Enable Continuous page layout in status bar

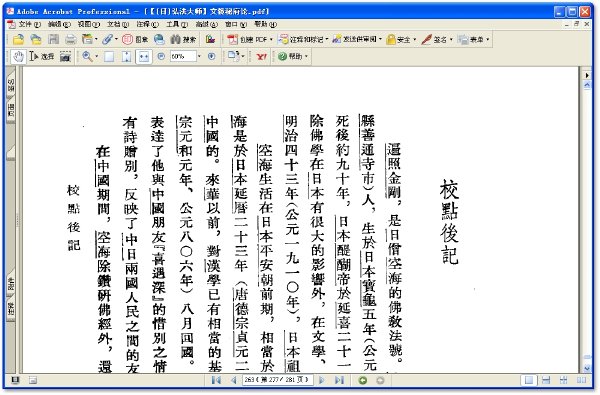point(546,380)
